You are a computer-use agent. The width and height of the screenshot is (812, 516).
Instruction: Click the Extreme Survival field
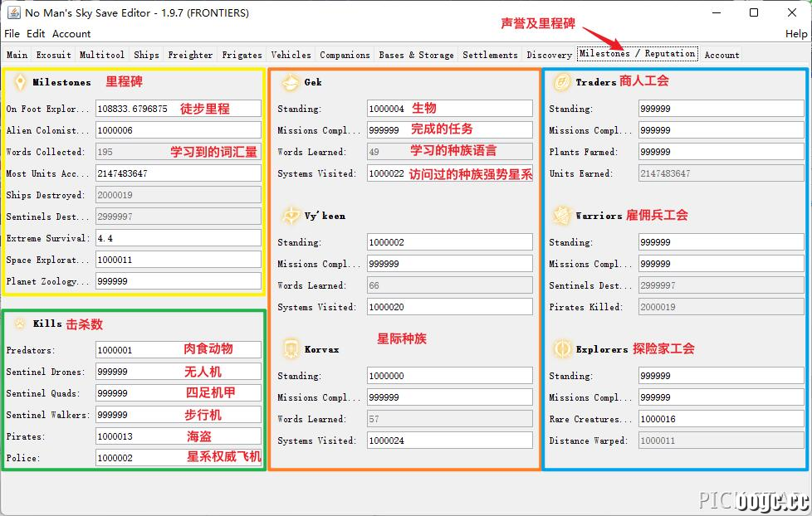[179, 238]
